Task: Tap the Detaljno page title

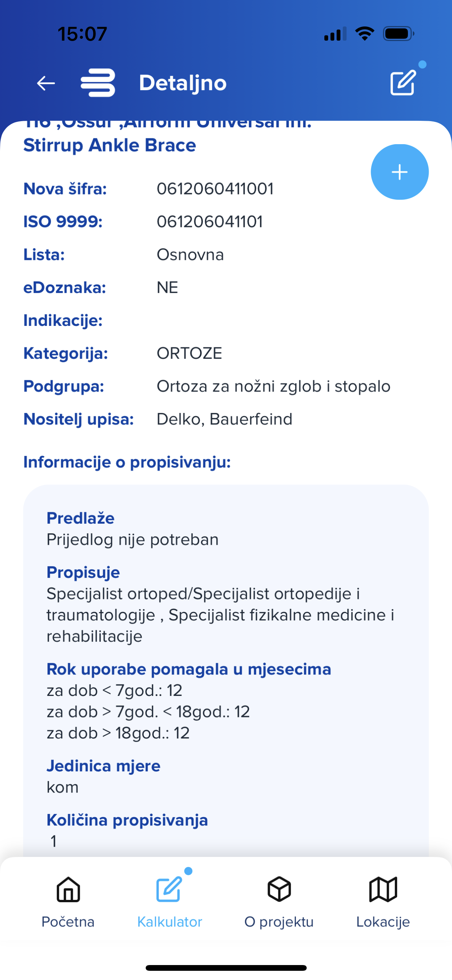Action: click(x=183, y=83)
